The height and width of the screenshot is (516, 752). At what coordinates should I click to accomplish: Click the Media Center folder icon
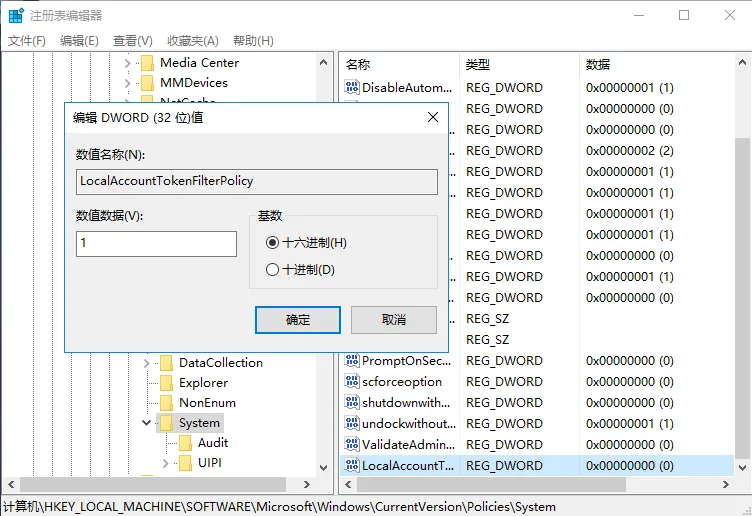click(147, 63)
